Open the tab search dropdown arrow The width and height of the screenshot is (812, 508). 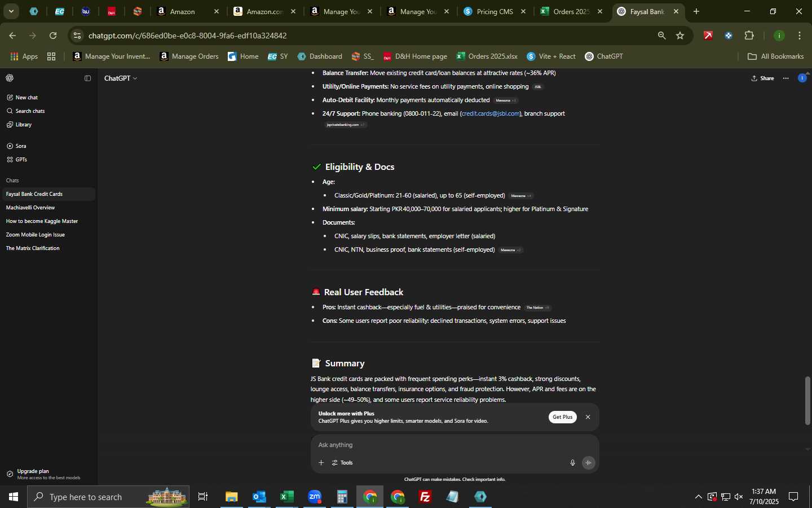pyautogui.click(x=11, y=11)
